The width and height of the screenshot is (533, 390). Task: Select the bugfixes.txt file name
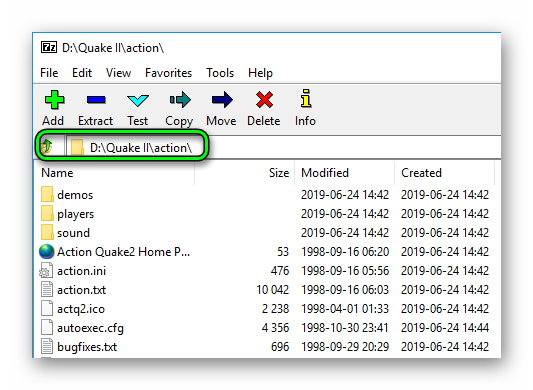[87, 347]
